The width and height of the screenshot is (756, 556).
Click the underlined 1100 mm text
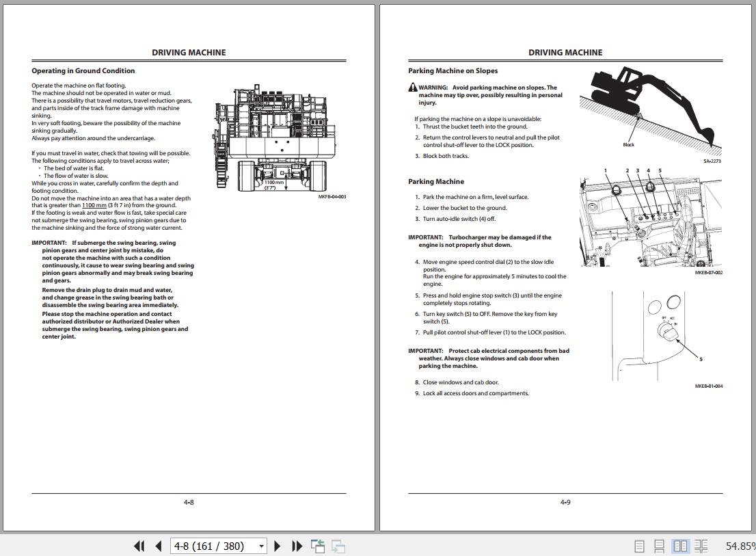coord(94,205)
